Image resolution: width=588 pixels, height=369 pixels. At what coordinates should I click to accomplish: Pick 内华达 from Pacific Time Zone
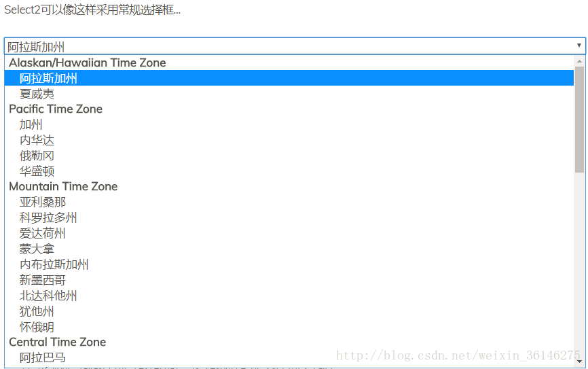[x=37, y=140]
